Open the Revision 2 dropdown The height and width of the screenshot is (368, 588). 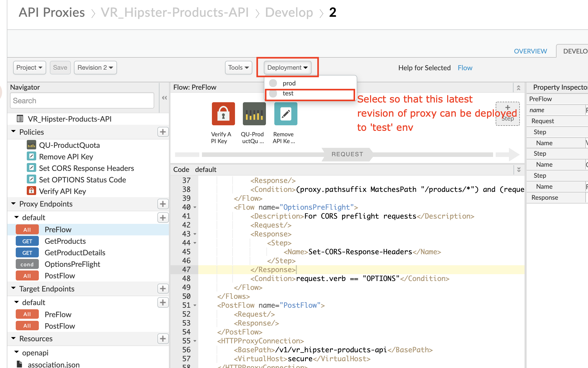pyautogui.click(x=95, y=68)
